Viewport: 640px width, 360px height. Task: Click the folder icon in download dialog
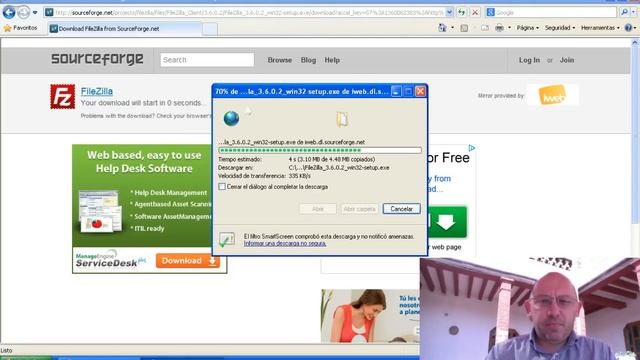click(x=342, y=119)
